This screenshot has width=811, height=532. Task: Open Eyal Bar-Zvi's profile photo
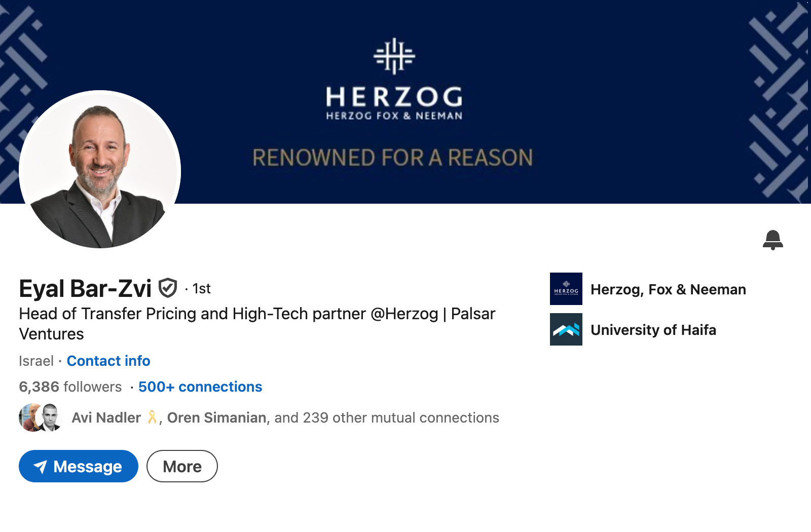[x=100, y=170]
